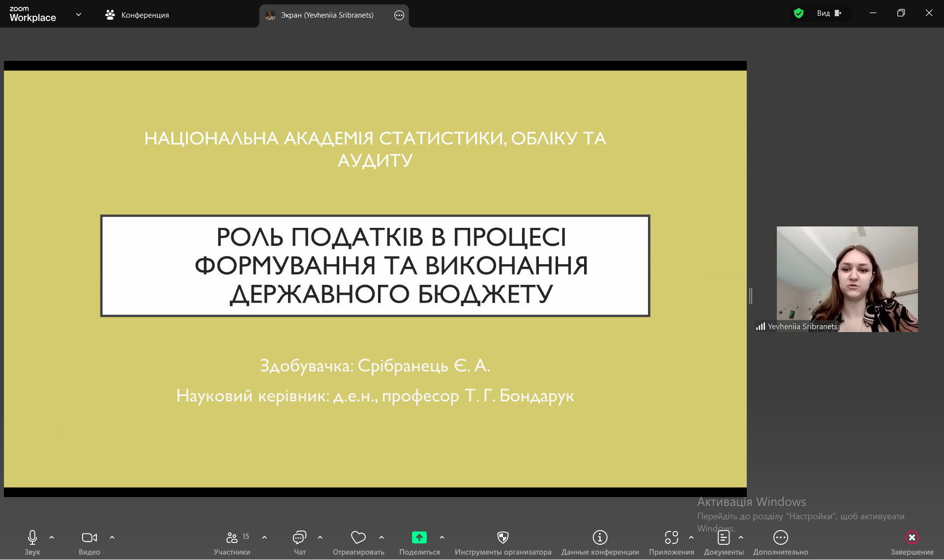The width and height of the screenshot is (944, 560).
Task: Toggle the video camera on or off
Action: click(89, 537)
